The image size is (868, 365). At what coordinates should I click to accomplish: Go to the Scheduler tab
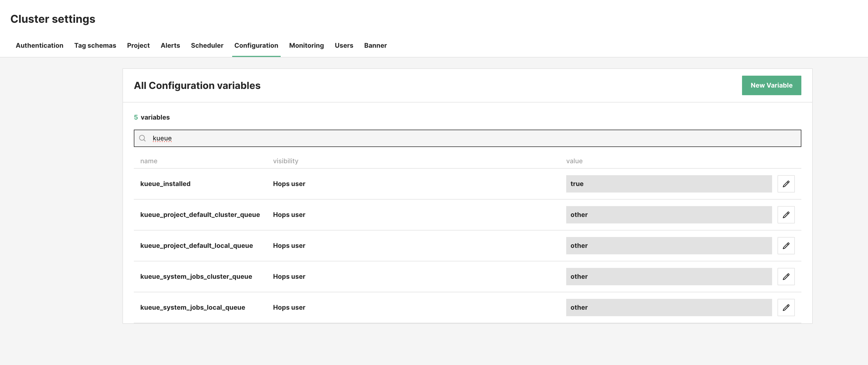coord(207,45)
